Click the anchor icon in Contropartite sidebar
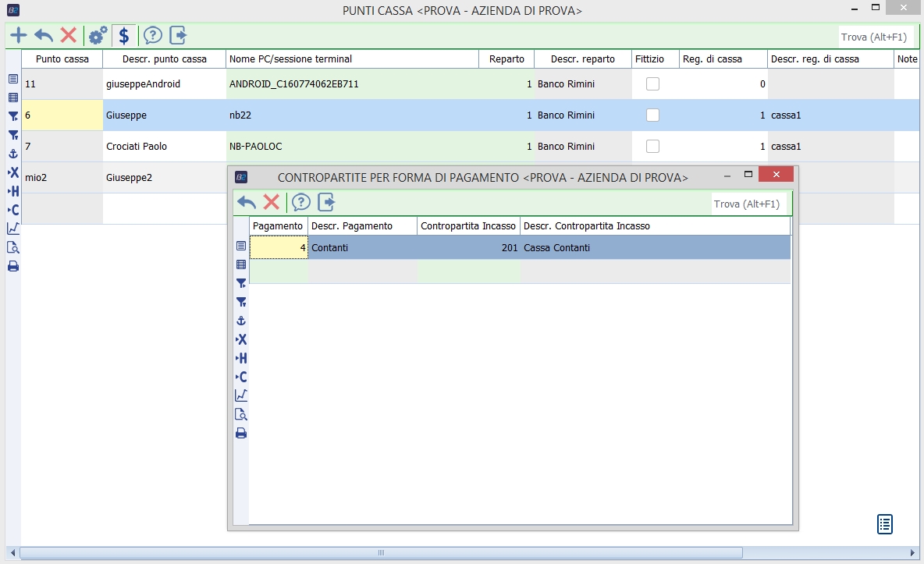Screen dimensions: 924x564 click(x=241, y=321)
